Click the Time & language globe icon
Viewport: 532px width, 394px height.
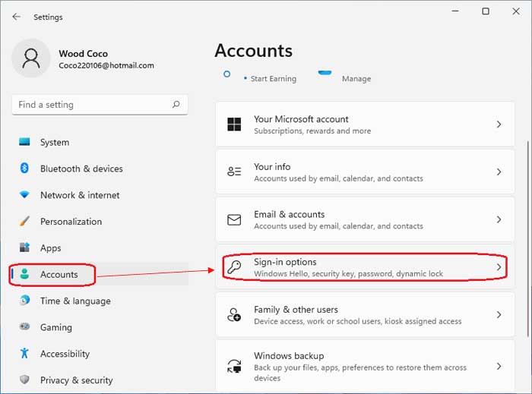point(24,300)
